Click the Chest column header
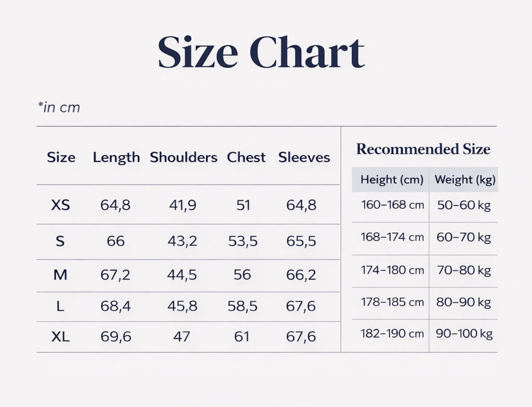532x407 pixels. [246, 157]
